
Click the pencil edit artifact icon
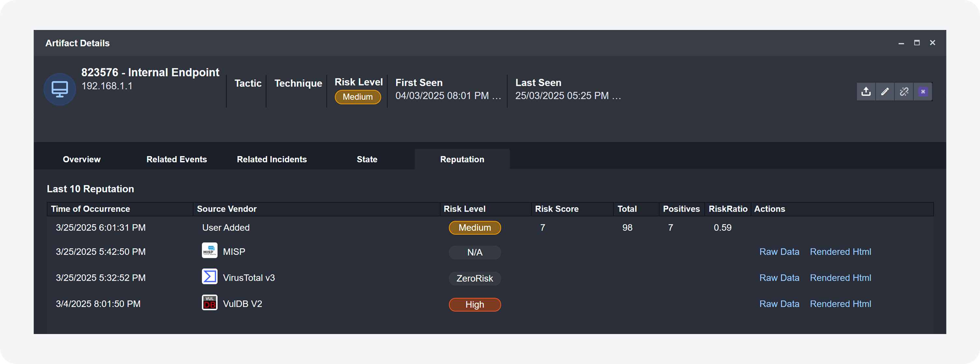click(x=885, y=92)
